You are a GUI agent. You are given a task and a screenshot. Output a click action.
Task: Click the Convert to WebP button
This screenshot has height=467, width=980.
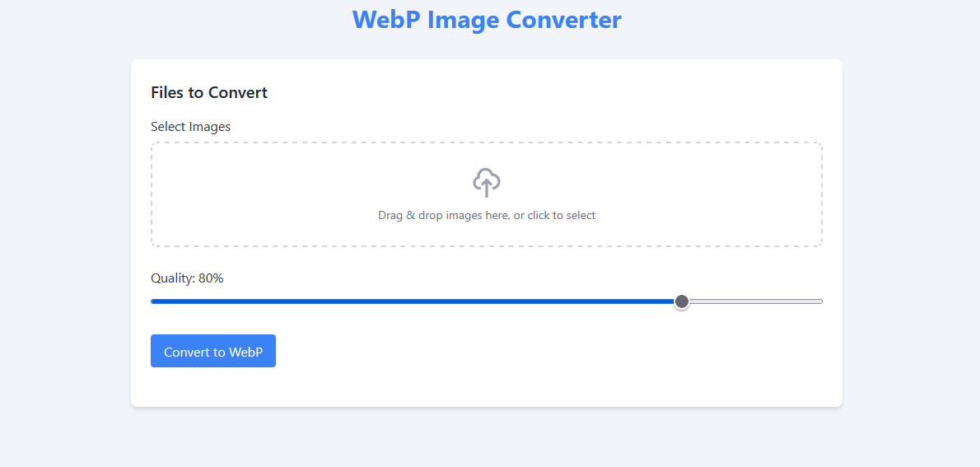pos(213,352)
